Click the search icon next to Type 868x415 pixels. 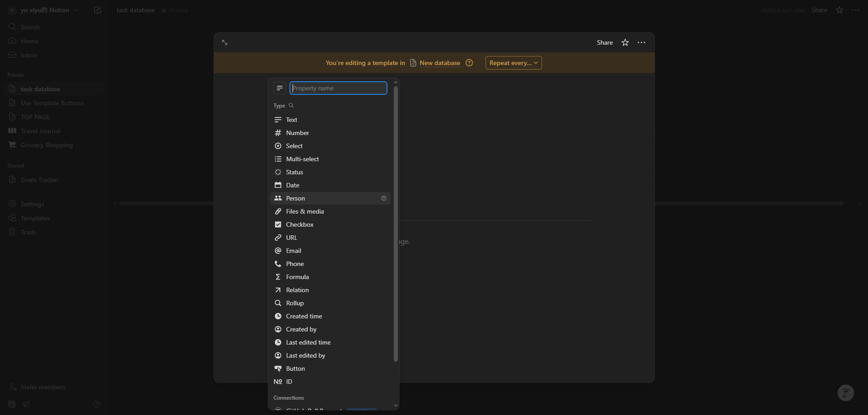tap(291, 105)
